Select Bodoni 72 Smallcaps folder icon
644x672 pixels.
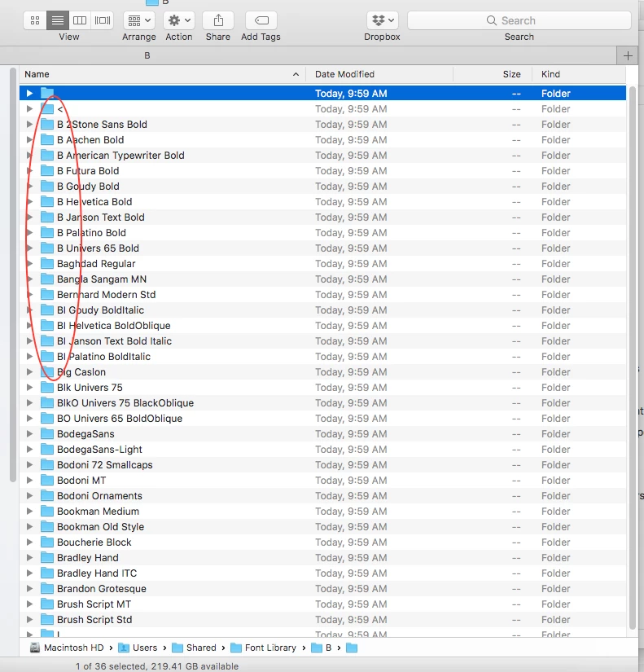click(47, 464)
